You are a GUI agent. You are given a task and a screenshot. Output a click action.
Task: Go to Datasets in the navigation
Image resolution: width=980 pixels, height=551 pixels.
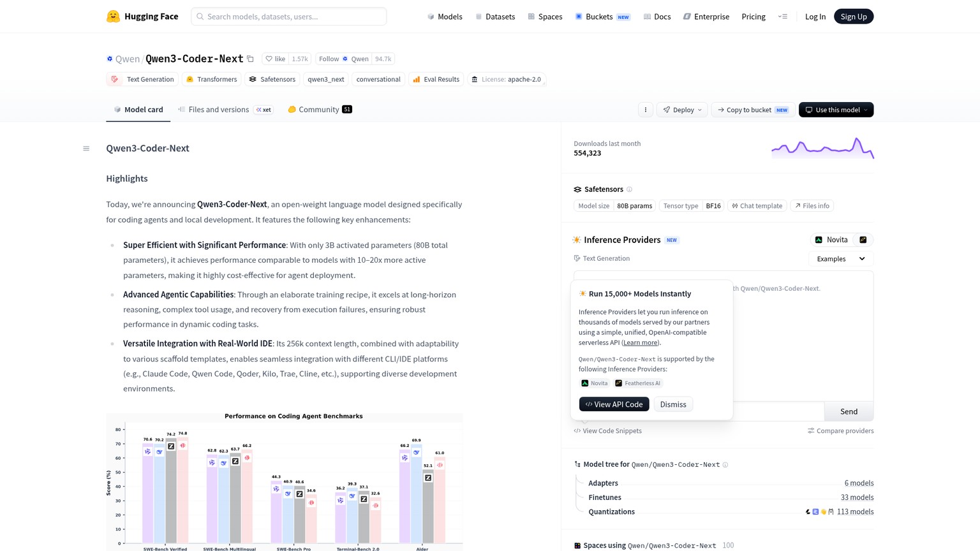495,17
